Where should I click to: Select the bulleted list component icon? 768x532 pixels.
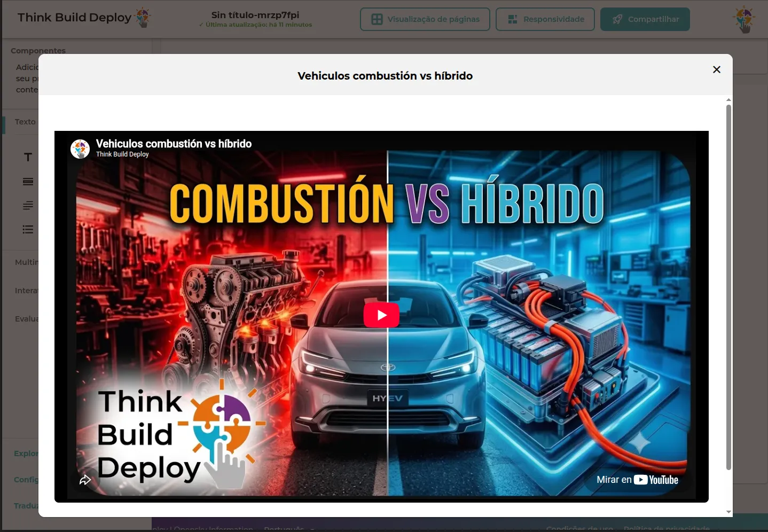[28, 230]
